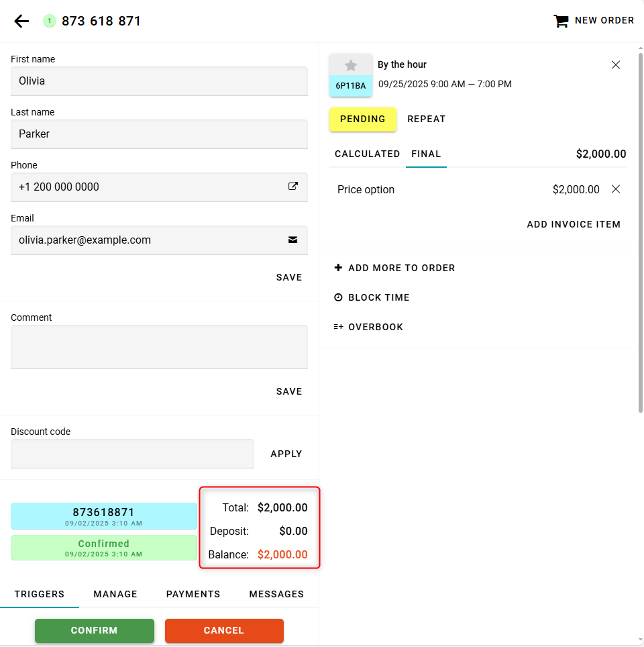644x647 pixels.
Task: Click the 873618871 order number badge
Action: 103,515
